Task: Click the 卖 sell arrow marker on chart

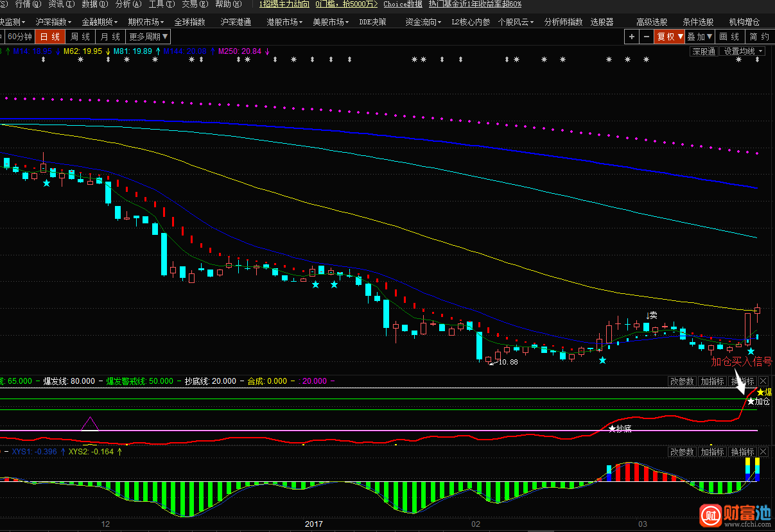Action: tap(652, 315)
